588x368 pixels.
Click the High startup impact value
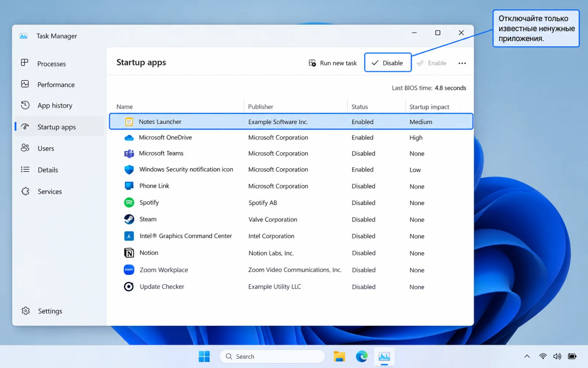point(416,138)
